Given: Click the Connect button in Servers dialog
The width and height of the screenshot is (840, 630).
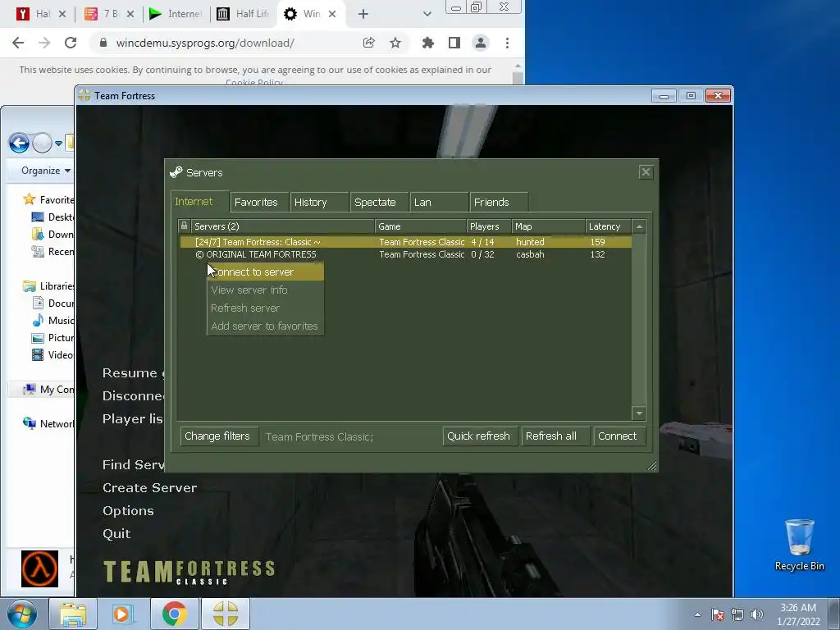Looking at the screenshot, I should click(619, 436).
